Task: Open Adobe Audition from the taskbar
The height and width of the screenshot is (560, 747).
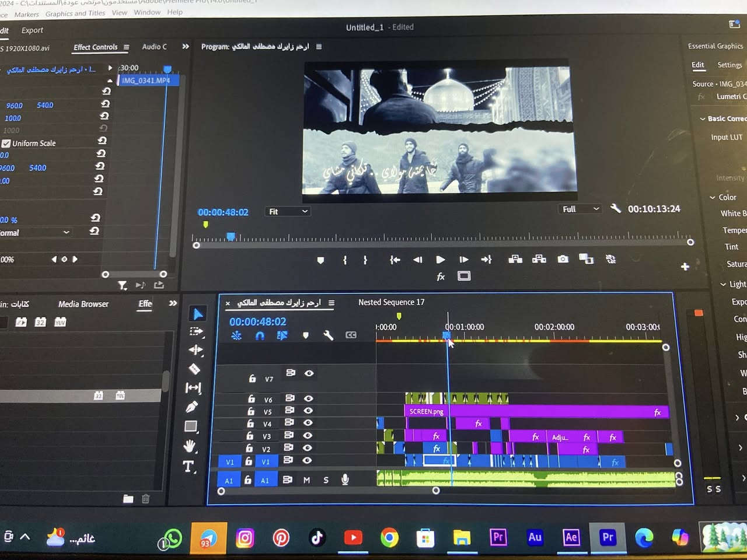Action: 535,537
